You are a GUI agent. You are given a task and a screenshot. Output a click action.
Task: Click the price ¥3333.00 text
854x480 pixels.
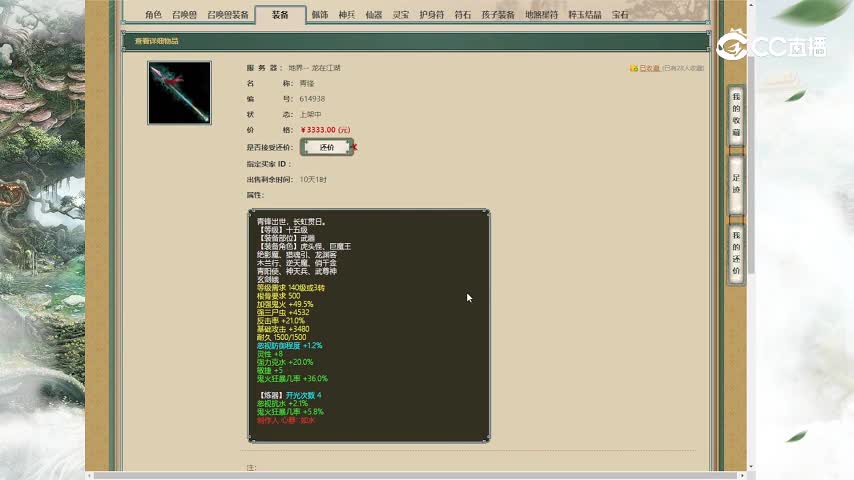[x=325, y=130]
